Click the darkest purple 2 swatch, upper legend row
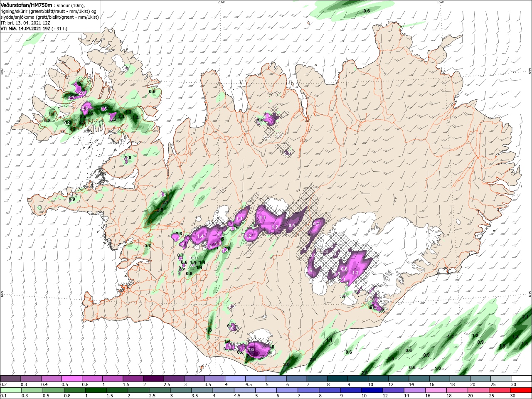The height and width of the screenshot is (399, 532). pos(153,379)
